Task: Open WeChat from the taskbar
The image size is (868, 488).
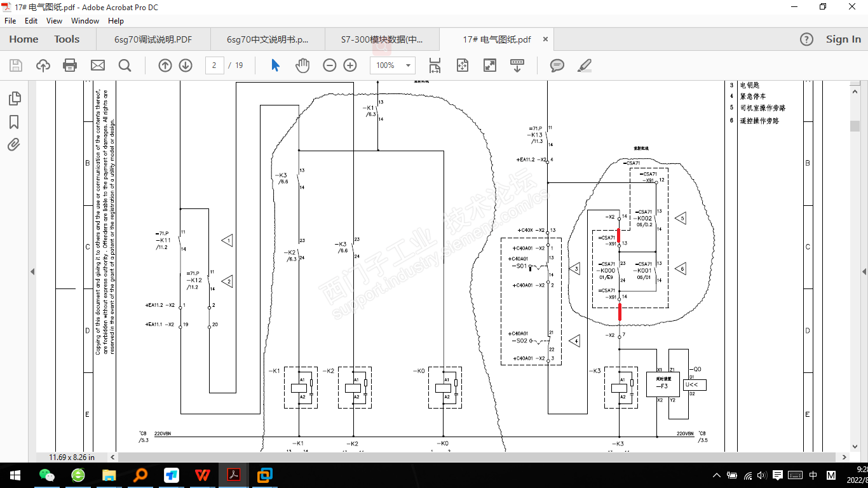Action: tap(47, 475)
